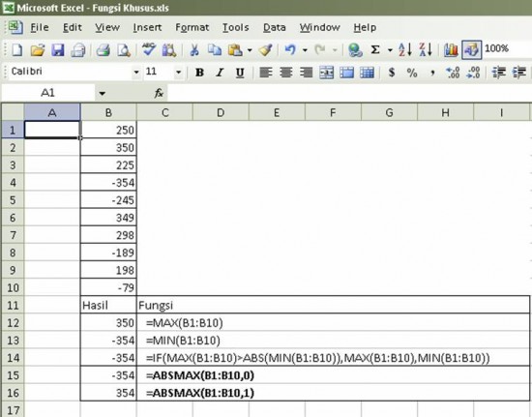Screen dimensions: 532x417
Task: Center align text
Action: [x=285, y=73]
